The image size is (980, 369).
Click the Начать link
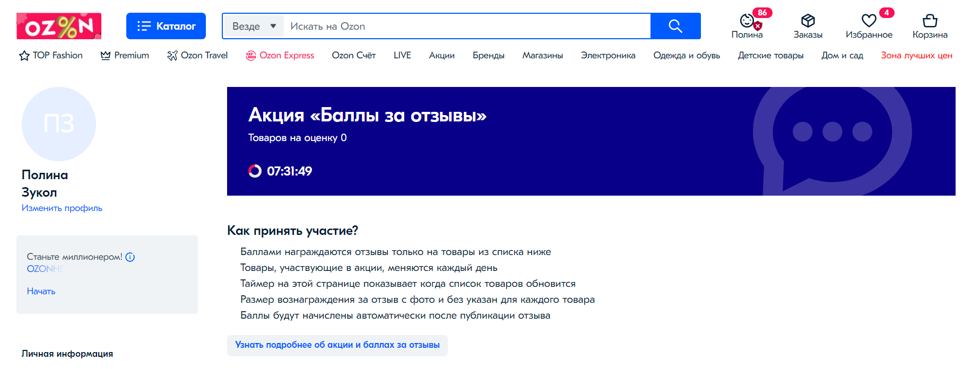click(41, 291)
